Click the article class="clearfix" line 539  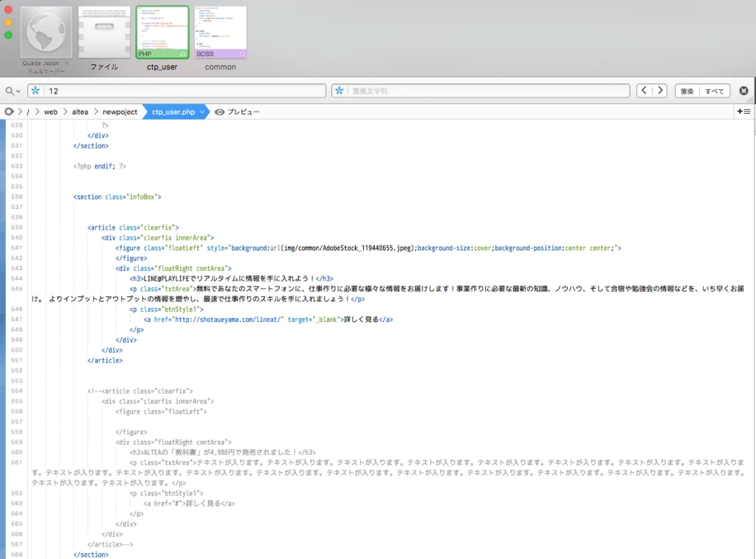click(133, 227)
